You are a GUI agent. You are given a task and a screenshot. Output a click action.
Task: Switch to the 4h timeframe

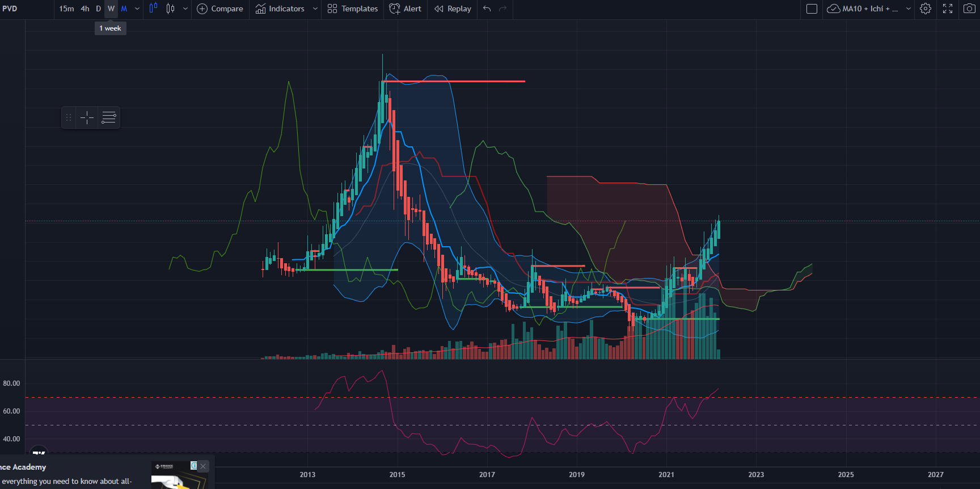[x=85, y=9]
